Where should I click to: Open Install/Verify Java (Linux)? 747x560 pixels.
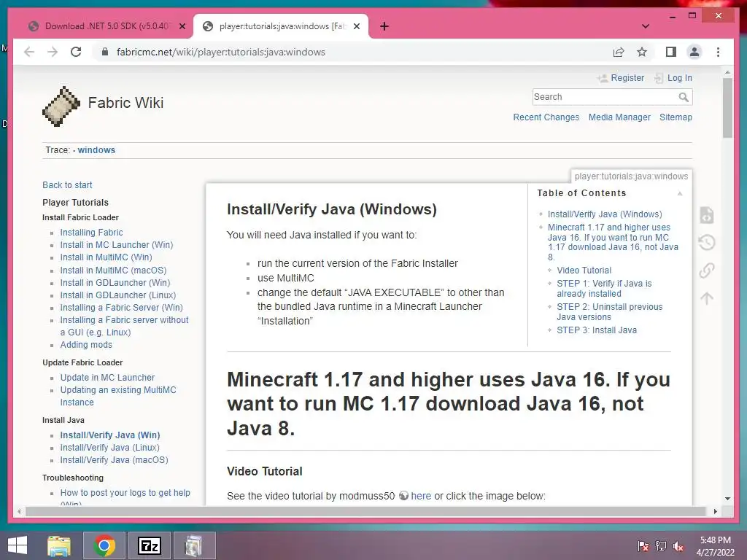click(x=109, y=448)
